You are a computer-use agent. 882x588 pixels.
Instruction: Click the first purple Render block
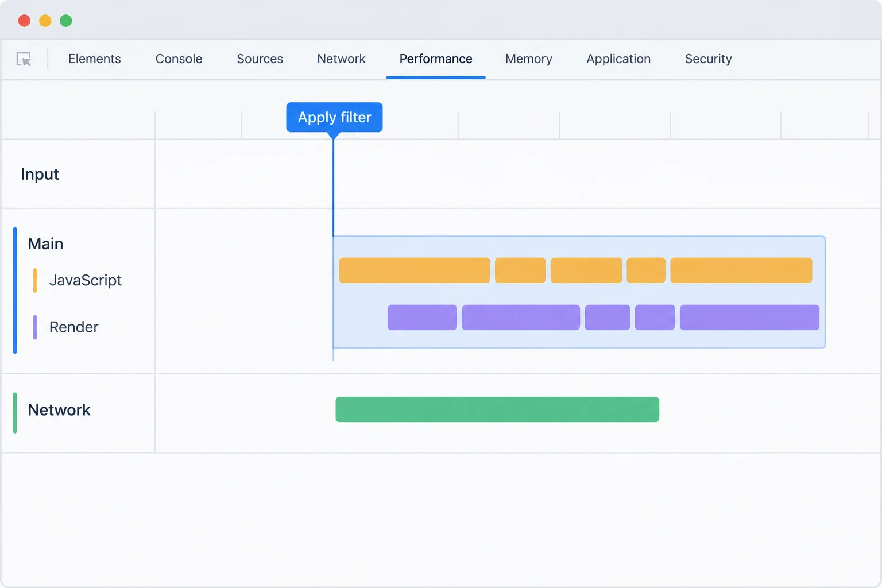[422, 318]
